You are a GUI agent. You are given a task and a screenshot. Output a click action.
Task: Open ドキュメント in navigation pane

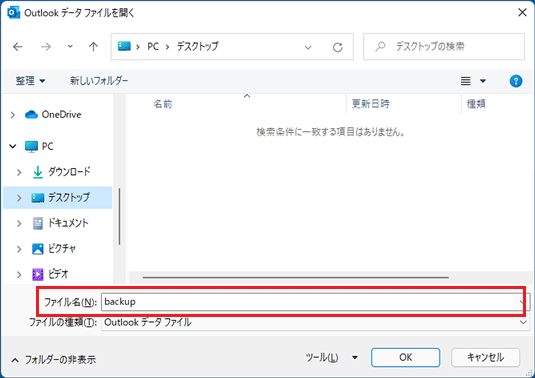[68, 223]
